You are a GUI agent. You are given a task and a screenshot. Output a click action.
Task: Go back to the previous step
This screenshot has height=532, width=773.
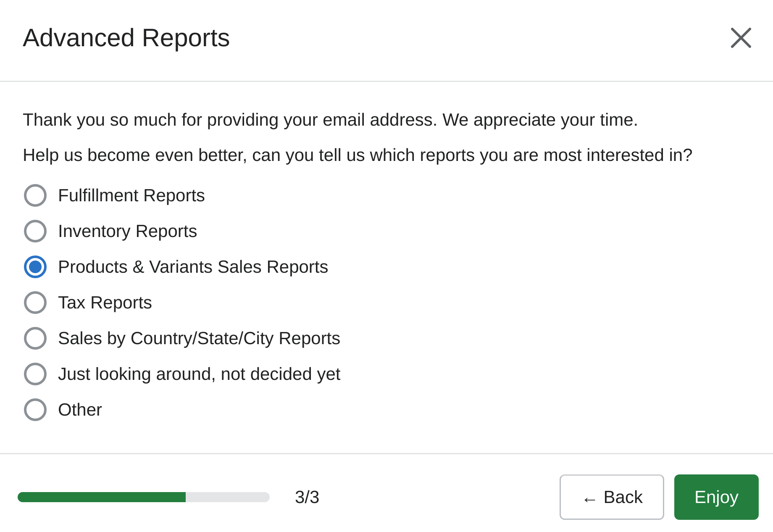click(611, 497)
